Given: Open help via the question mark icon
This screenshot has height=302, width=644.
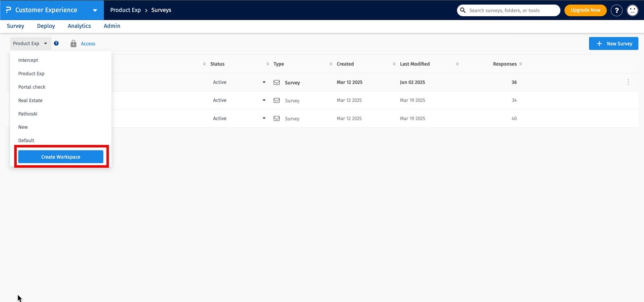Looking at the screenshot, I should pos(616,10).
